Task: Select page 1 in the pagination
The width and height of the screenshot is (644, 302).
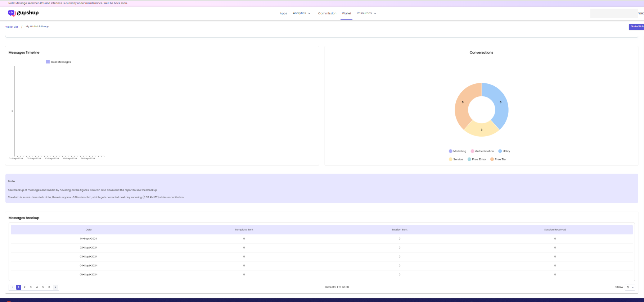Action: pyautogui.click(x=19, y=287)
